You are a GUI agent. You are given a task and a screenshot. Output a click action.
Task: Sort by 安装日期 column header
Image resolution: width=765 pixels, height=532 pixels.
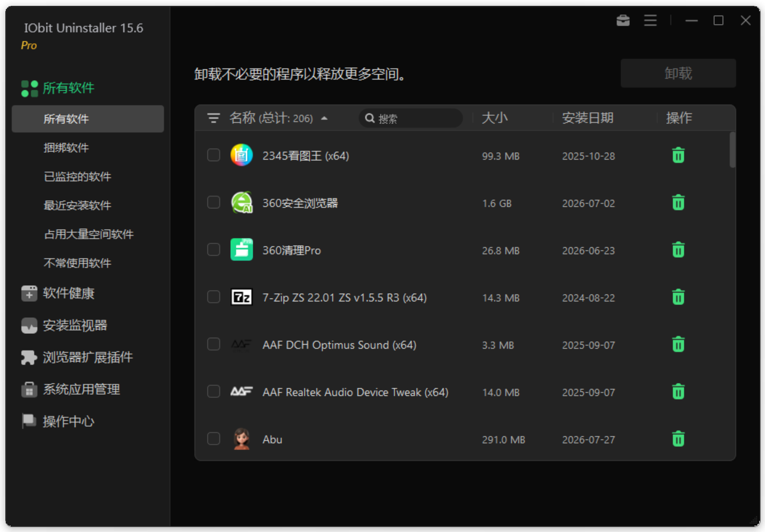coord(588,118)
